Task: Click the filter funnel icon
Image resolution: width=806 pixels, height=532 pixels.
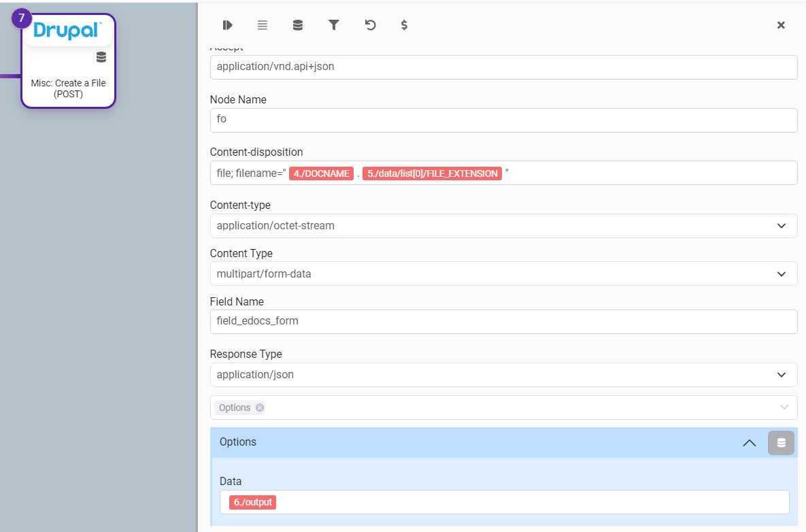Action: pyautogui.click(x=334, y=25)
